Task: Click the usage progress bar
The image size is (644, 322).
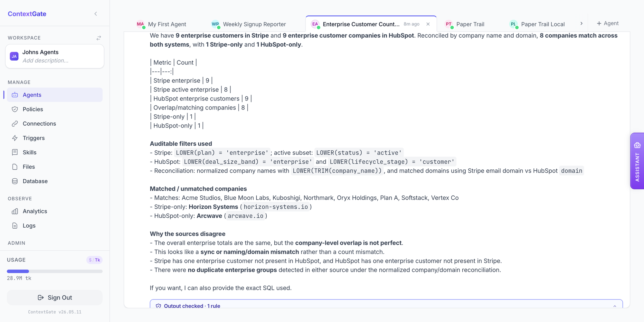Action: click(55, 271)
